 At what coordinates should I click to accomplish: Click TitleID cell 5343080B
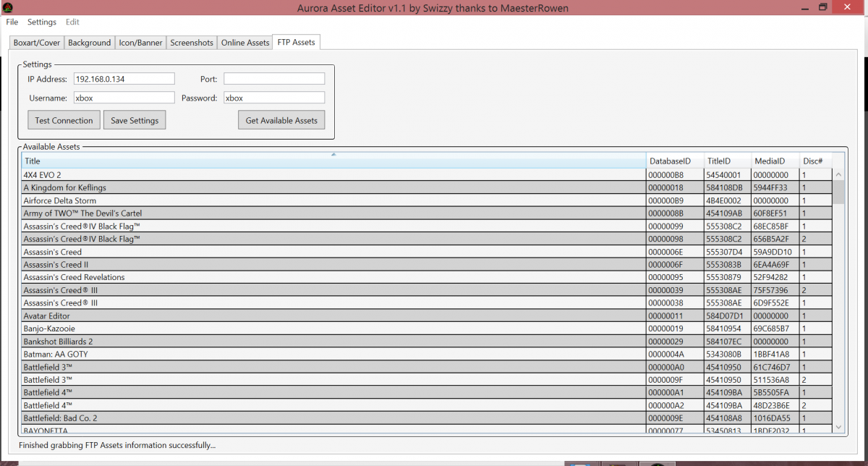[728, 355]
